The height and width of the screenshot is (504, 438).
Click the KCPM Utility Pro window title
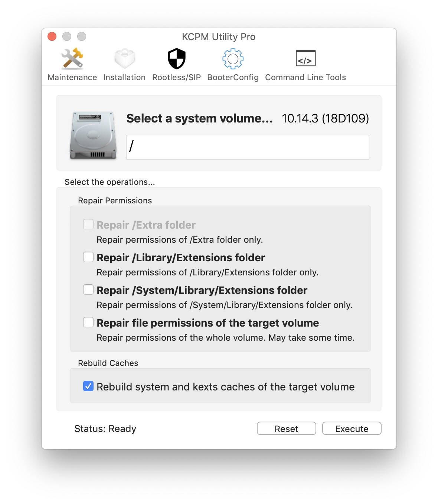coord(219,37)
